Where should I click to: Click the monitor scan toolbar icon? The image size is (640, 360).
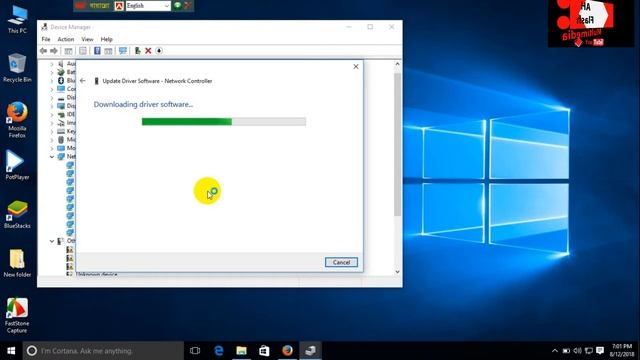[x=122, y=51]
